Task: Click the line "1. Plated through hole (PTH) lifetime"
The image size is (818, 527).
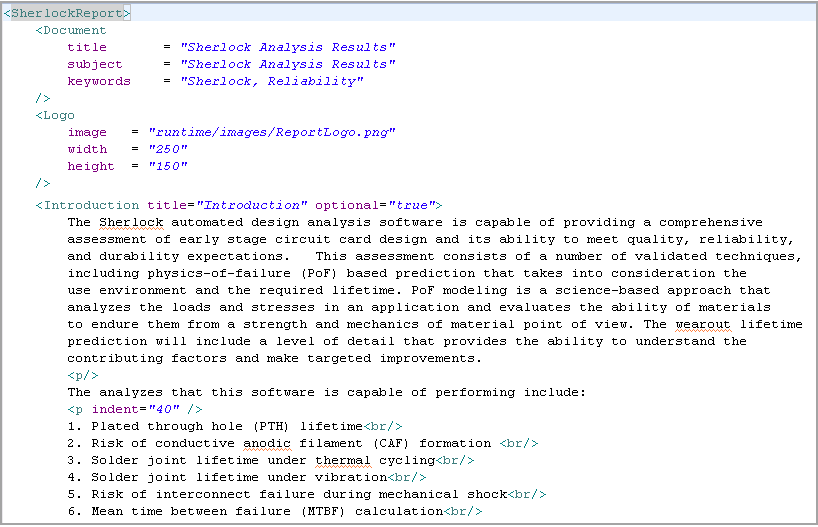Action: tap(215, 426)
